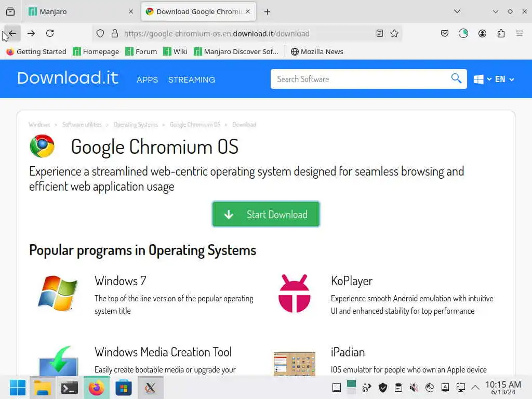Open the APPS menu item
The height and width of the screenshot is (399, 532).
click(147, 79)
